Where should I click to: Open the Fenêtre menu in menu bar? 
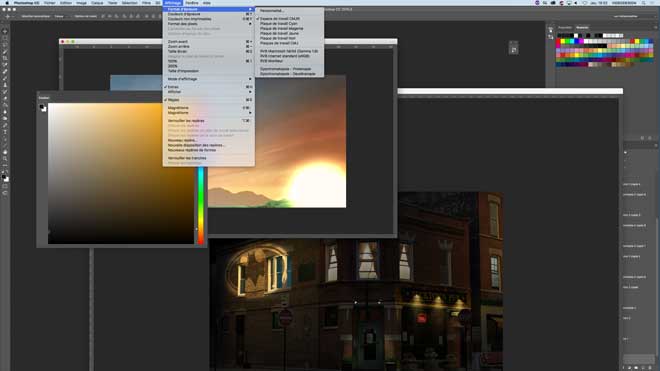tap(192, 3)
